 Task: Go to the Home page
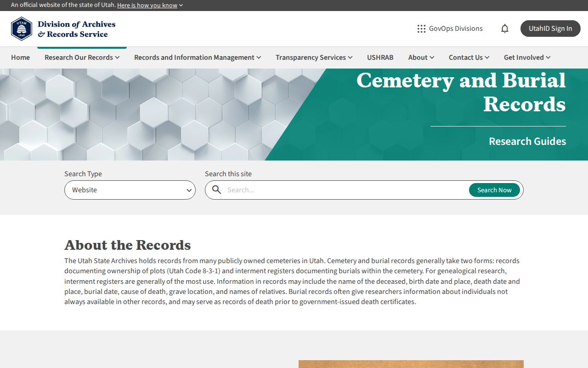pyautogui.click(x=20, y=57)
